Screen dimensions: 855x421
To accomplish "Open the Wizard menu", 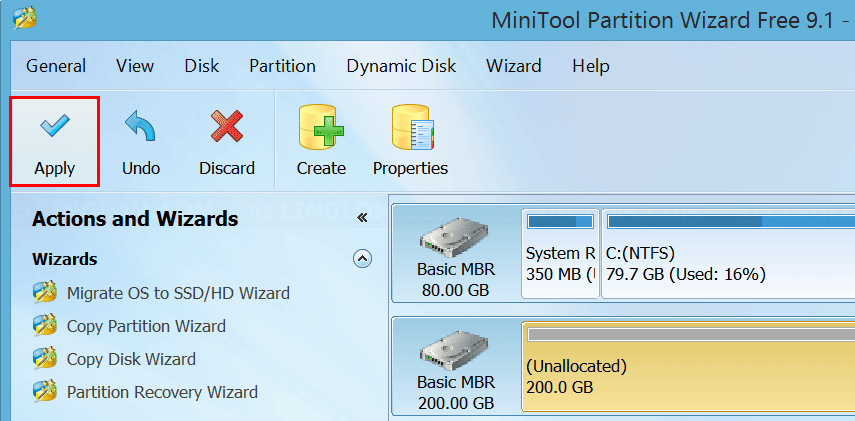I will 514,67.
